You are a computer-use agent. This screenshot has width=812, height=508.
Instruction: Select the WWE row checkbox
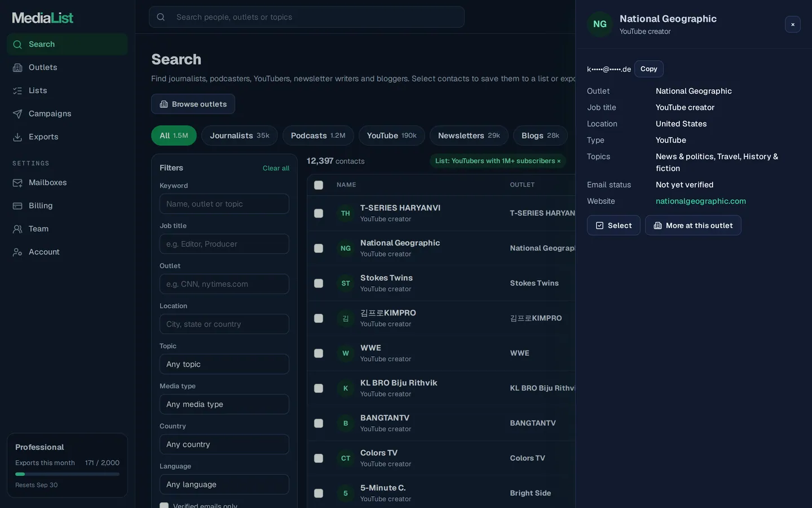point(319,353)
